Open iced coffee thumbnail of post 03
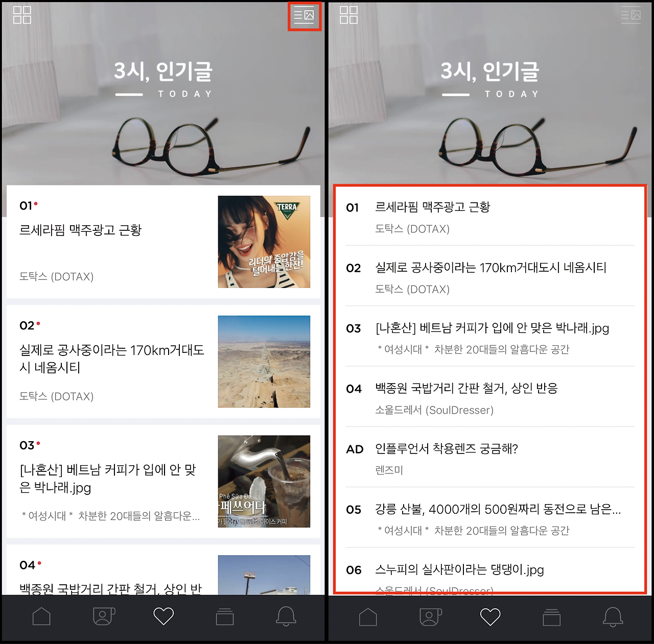654x644 pixels. (x=264, y=482)
